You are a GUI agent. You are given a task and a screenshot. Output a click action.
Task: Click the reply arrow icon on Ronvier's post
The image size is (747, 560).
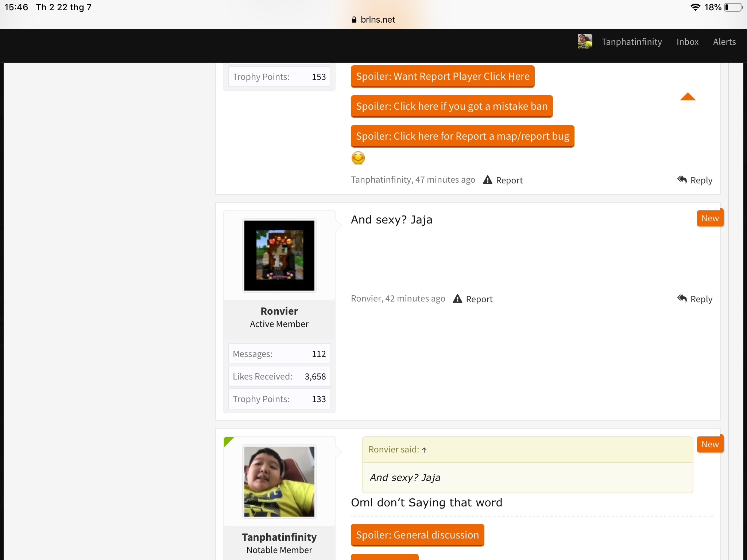[x=682, y=299]
